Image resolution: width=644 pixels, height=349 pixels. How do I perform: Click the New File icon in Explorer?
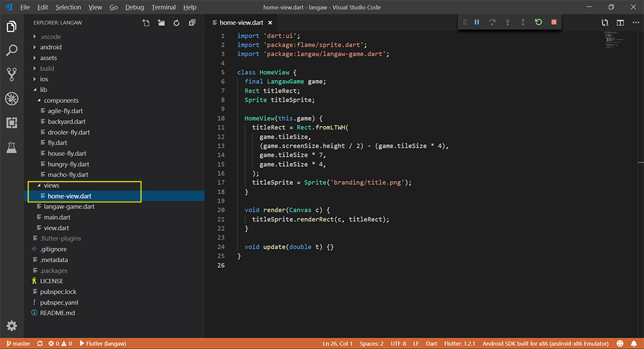click(146, 23)
